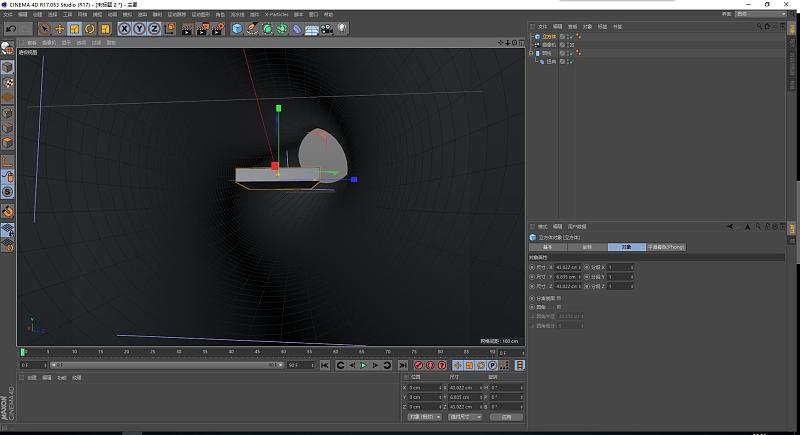Open the 界面 layout dropdown

[x=760, y=14]
